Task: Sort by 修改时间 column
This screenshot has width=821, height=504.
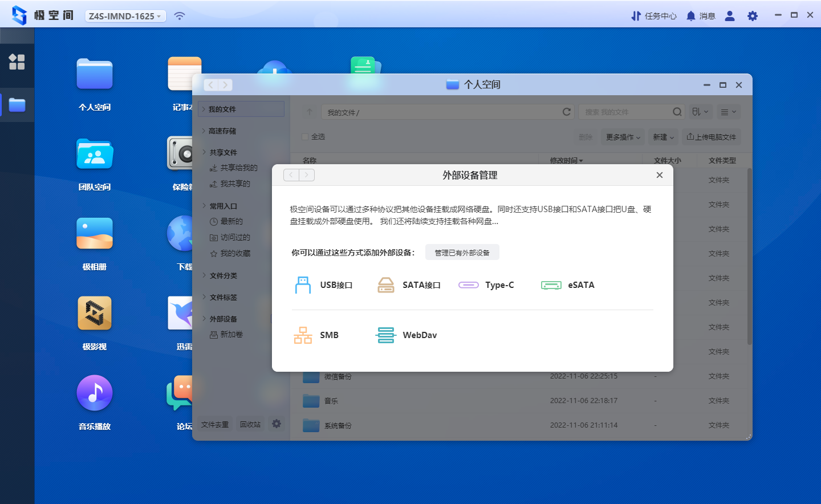Action: point(566,160)
